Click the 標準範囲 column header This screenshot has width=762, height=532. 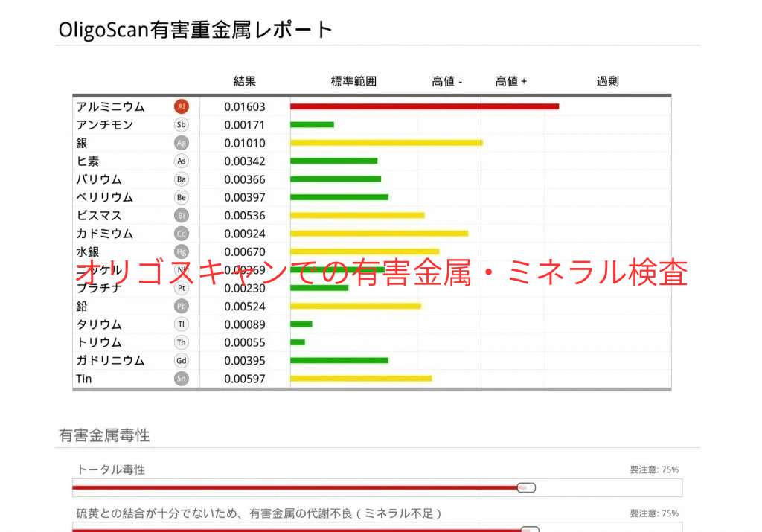(353, 81)
